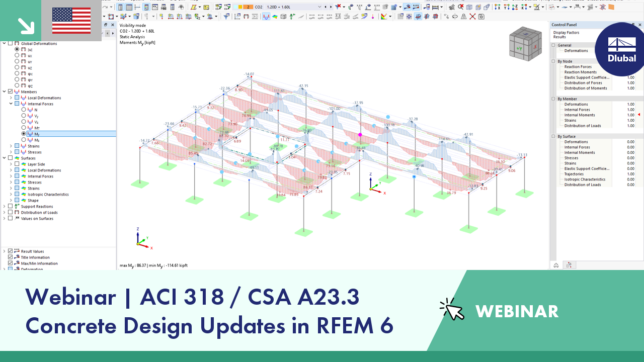Screen dimensions: 644x362
Task: Select the My internal force radio button
Action: [x=24, y=134]
